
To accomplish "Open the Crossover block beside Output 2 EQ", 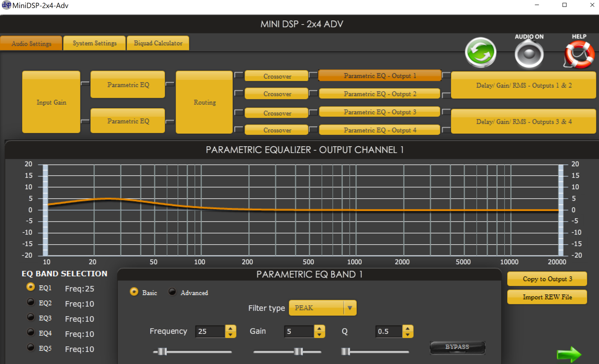I will [277, 94].
